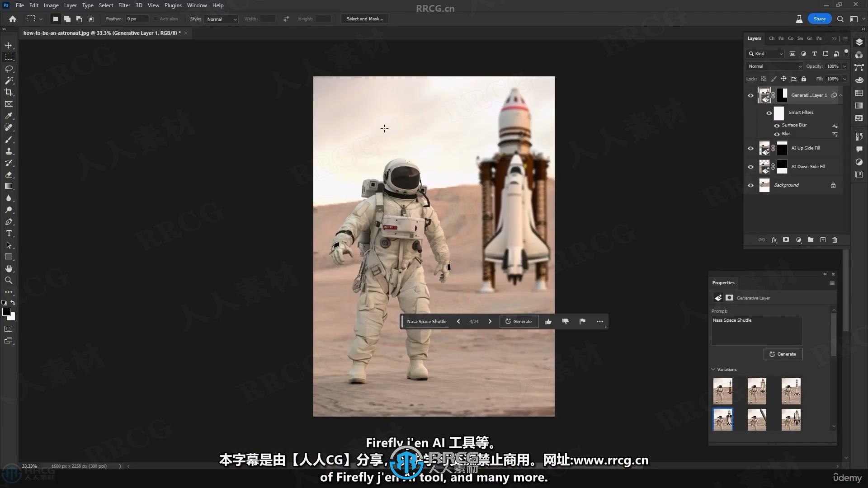This screenshot has height=488, width=868.
Task: Select the Crop tool
Action: point(9,92)
